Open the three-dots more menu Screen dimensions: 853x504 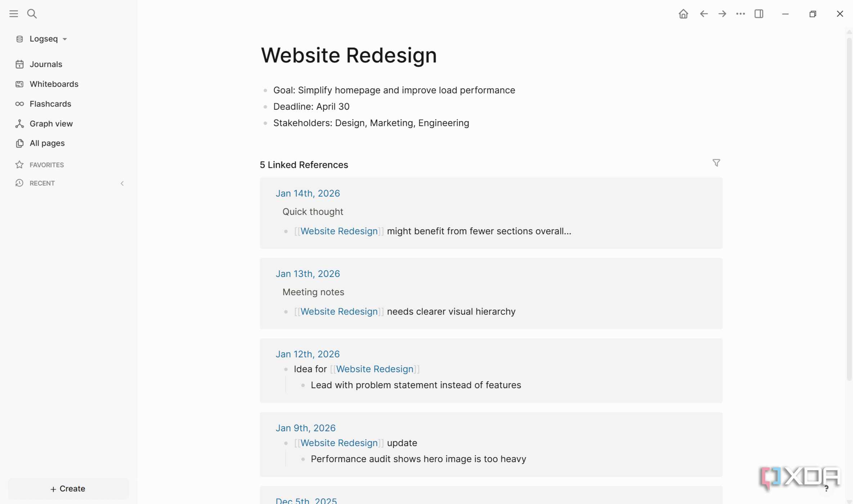tap(740, 14)
